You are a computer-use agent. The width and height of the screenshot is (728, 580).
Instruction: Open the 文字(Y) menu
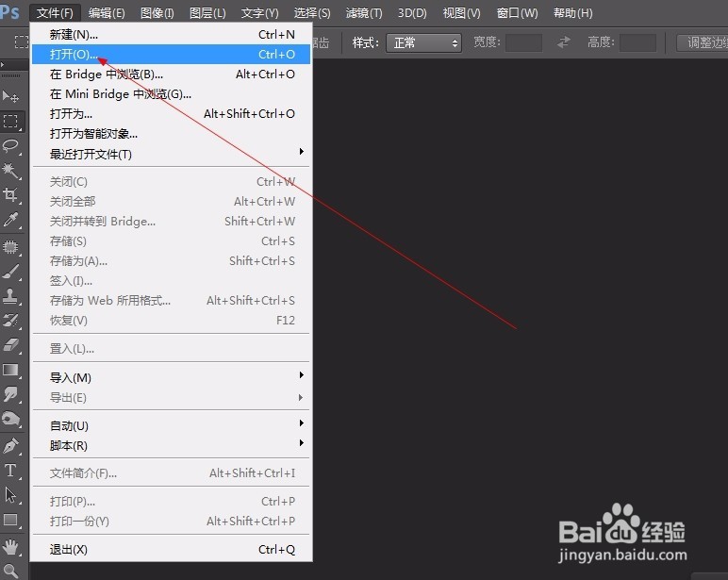click(259, 13)
